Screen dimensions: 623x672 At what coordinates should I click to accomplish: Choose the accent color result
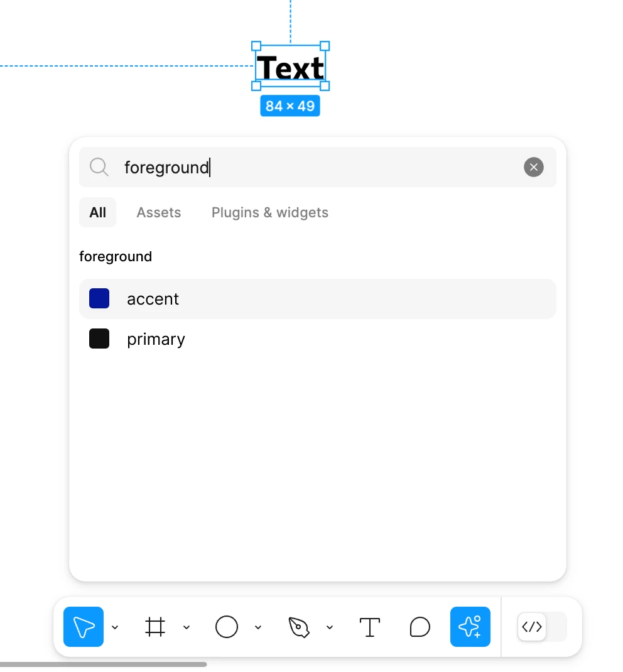(x=318, y=299)
